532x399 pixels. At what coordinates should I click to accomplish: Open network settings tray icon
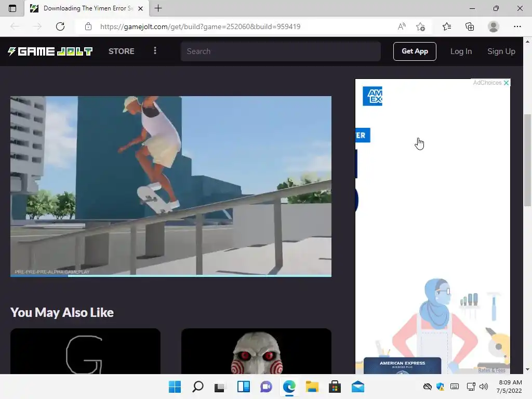tap(471, 387)
